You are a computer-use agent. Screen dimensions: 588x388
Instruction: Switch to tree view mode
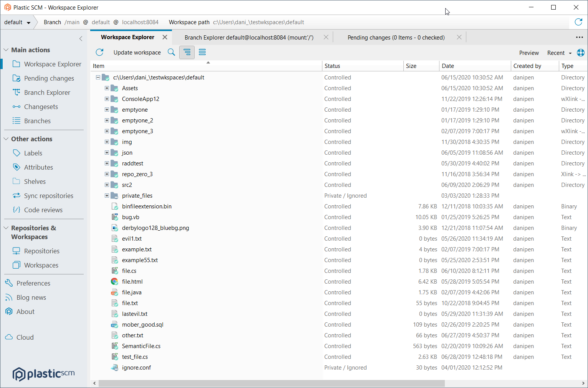(x=187, y=52)
